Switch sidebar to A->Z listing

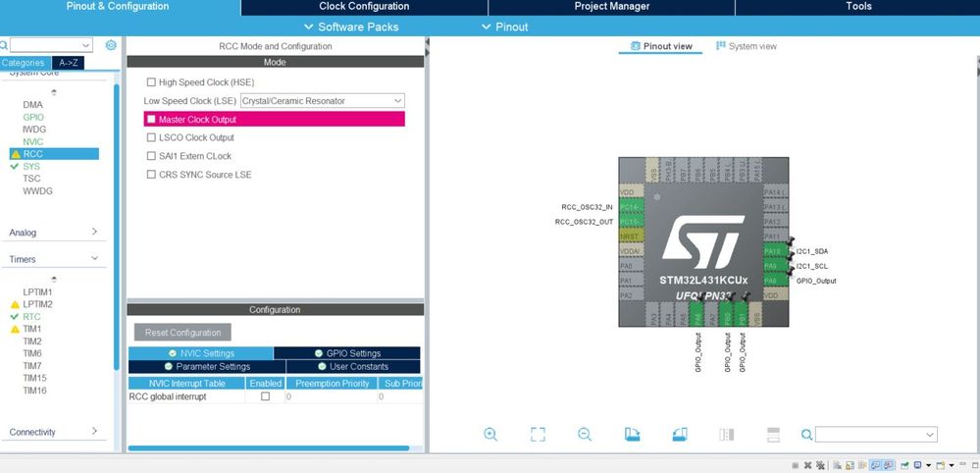68,63
